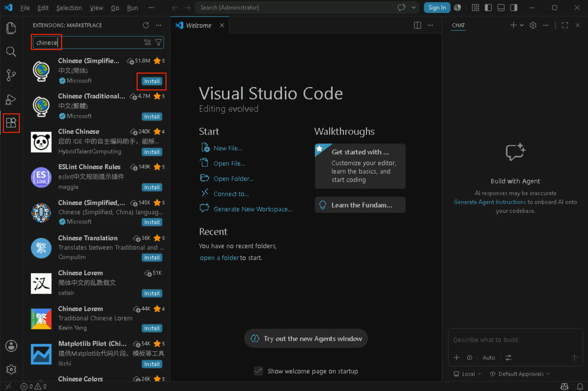The height and width of the screenshot is (391, 588).
Task: Click the Open Folder link
Action: tap(234, 179)
